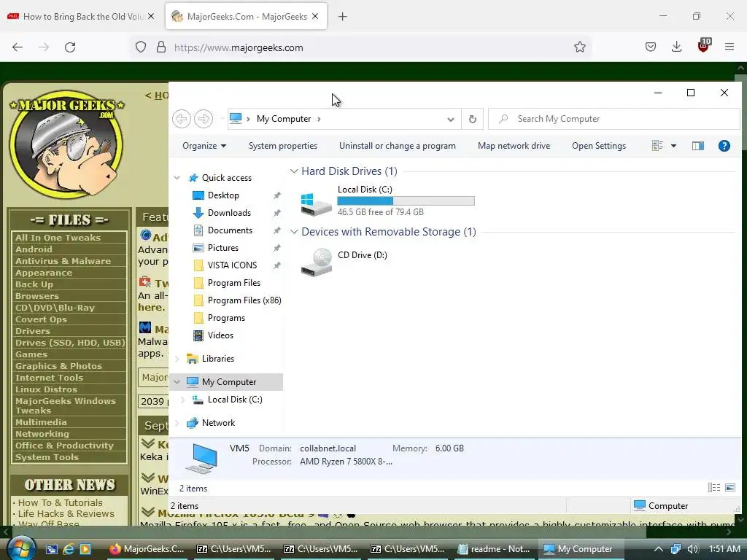Collapse the My Computer tree node
The width and height of the screenshot is (747, 560).
(177, 382)
